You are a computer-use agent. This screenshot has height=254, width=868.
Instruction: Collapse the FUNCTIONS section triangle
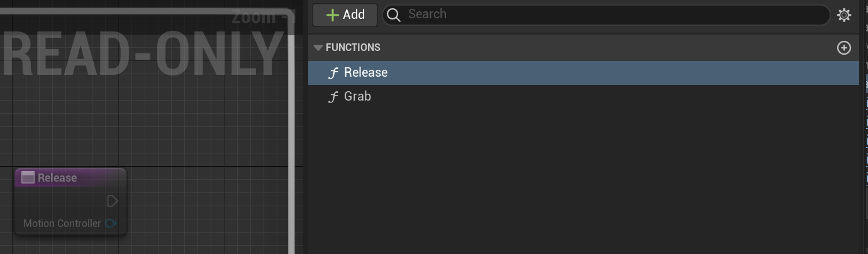(318, 48)
